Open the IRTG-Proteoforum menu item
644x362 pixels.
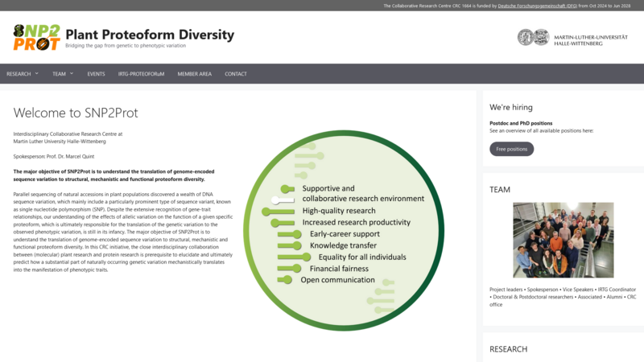[x=141, y=74]
